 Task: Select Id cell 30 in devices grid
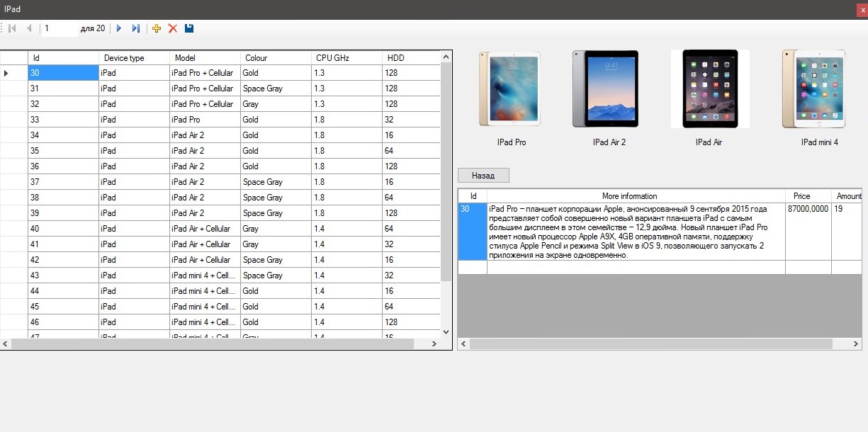[x=63, y=73]
